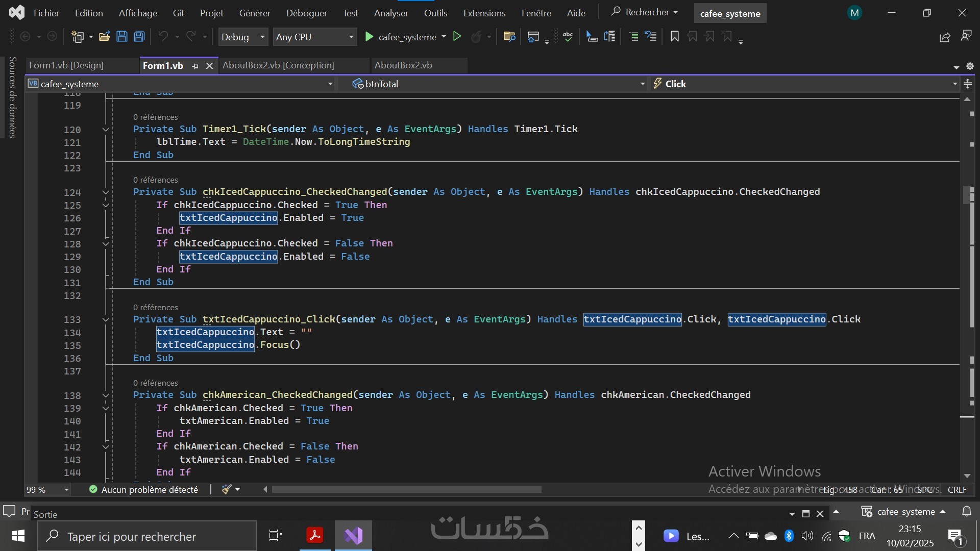The height and width of the screenshot is (551, 980).
Task: Click the Aucun problème détecté status indicator
Action: pos(143,490)
